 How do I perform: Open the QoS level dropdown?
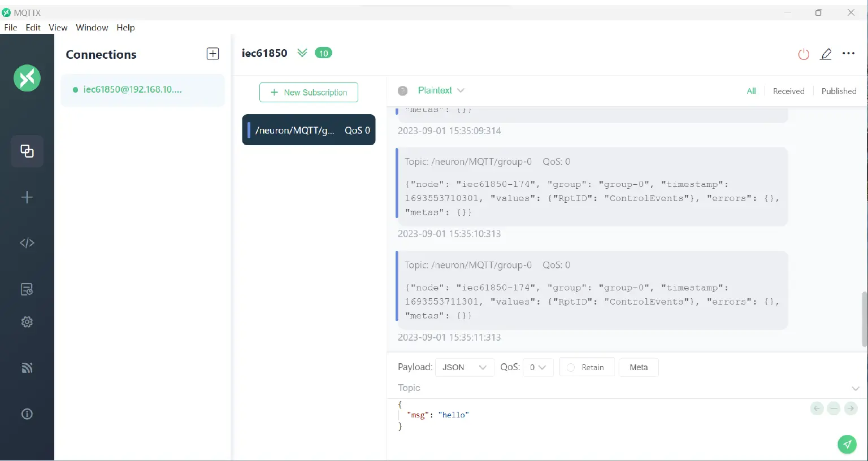click(537, 367)
